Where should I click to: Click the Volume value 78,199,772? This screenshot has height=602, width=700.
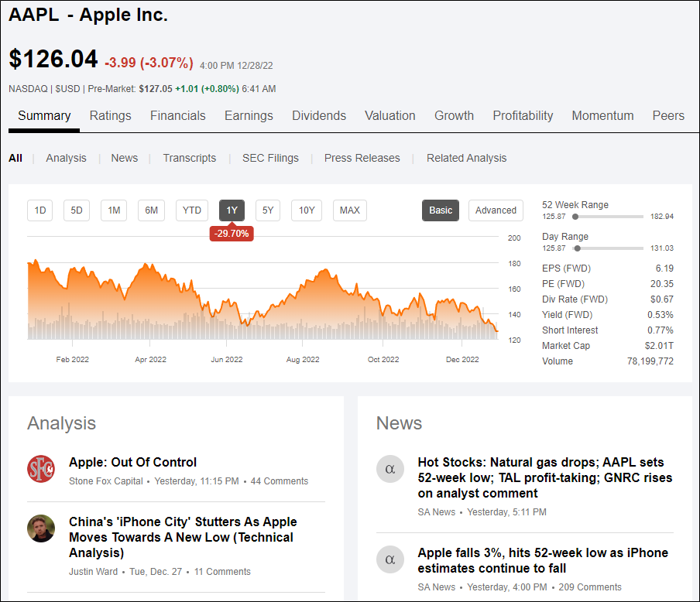650,361
